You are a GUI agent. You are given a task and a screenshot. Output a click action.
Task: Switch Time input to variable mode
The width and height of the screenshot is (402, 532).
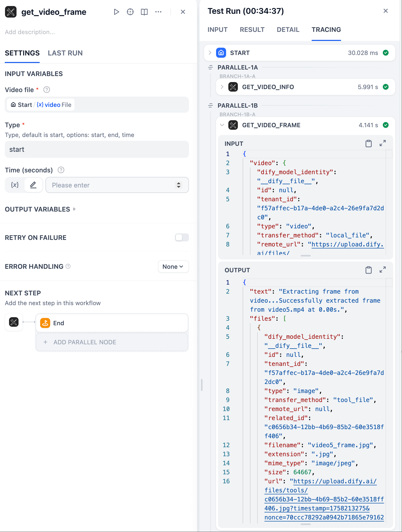click(x=15, y=185)
